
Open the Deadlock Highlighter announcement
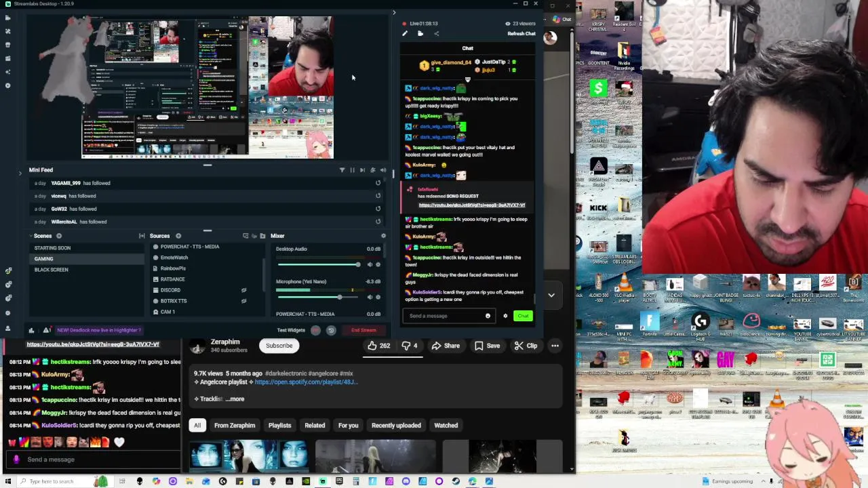pyautogui.click(x=99, y=330)
